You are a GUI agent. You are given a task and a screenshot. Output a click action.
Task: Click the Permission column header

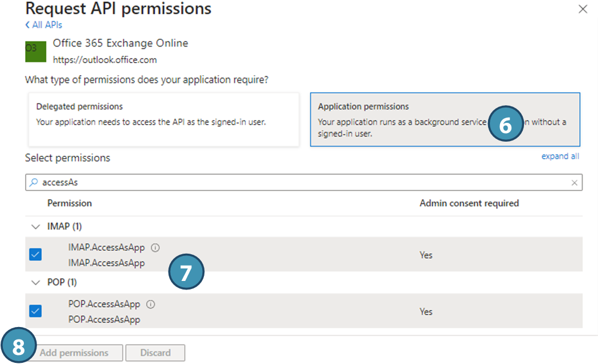coord(69,203)
